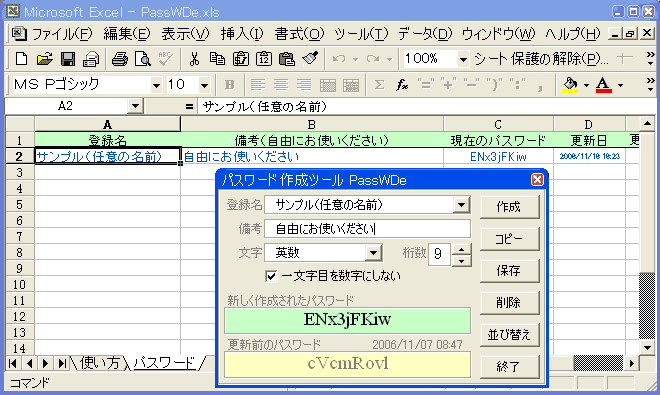The image size is (660, 395).
Task: Open Fill Color dropdown arrow
Action: [586, 85]
